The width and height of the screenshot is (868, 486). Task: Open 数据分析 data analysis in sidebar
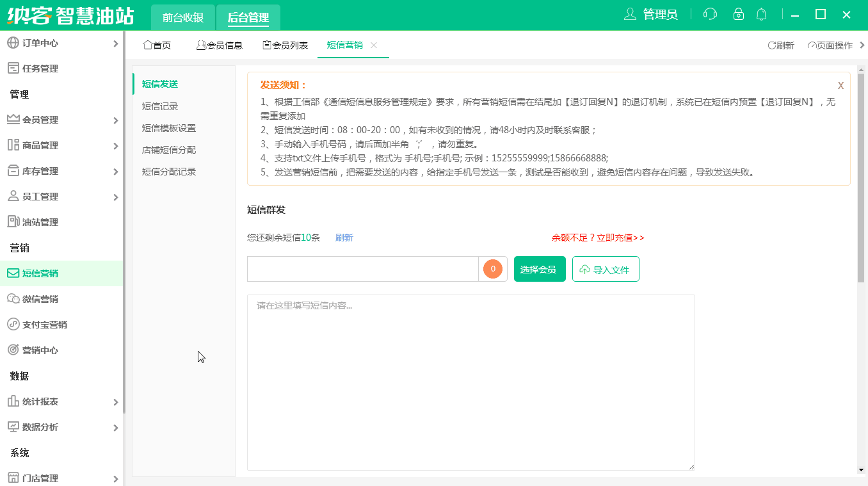tap(38, 427)
